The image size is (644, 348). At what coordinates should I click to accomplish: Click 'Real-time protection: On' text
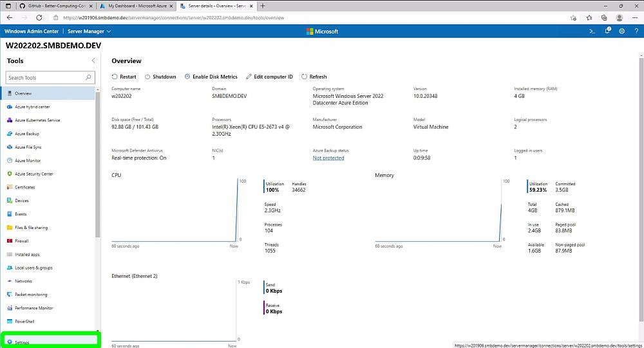[x=139, y=158]
